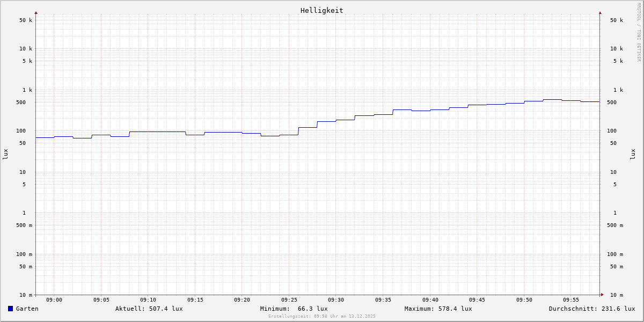Select the Helligkeit chart title
This screenshot has height=322, width=644.
click(321, 10)
